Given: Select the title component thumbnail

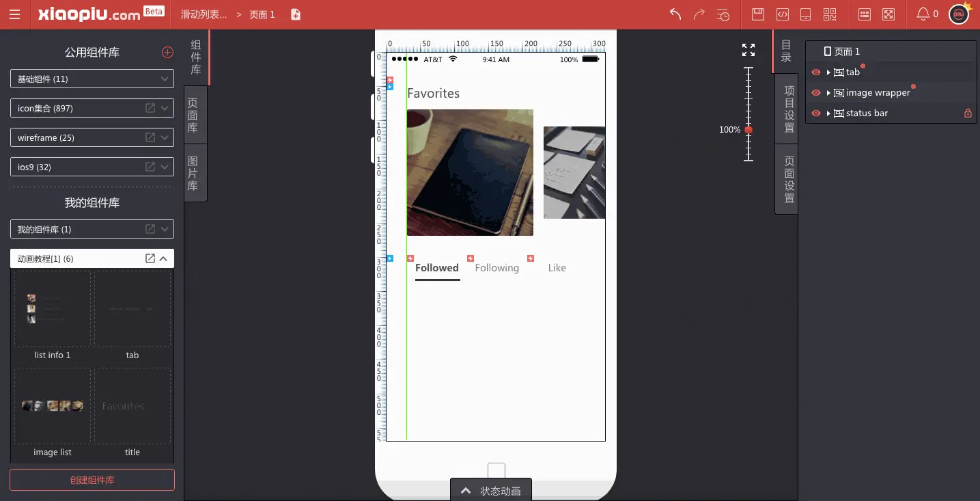Looking at the screenshot, I should [x=132, y=406].
